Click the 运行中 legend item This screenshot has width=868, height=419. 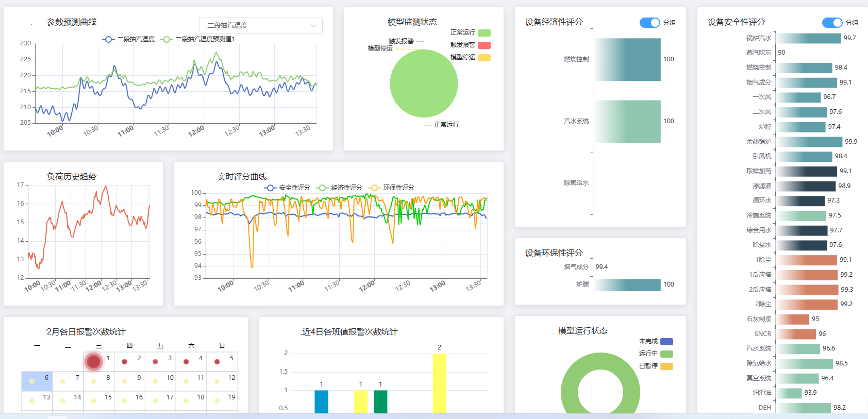tap(666, 354)
